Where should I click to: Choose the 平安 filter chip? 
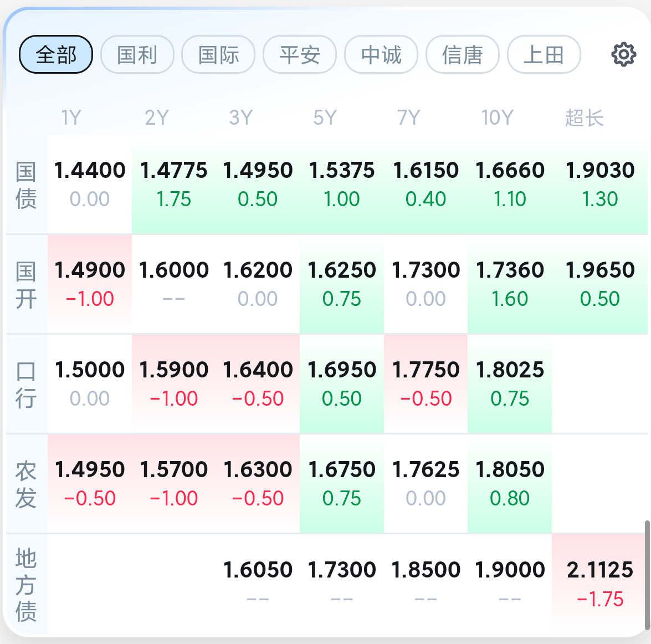pos(300,54)
